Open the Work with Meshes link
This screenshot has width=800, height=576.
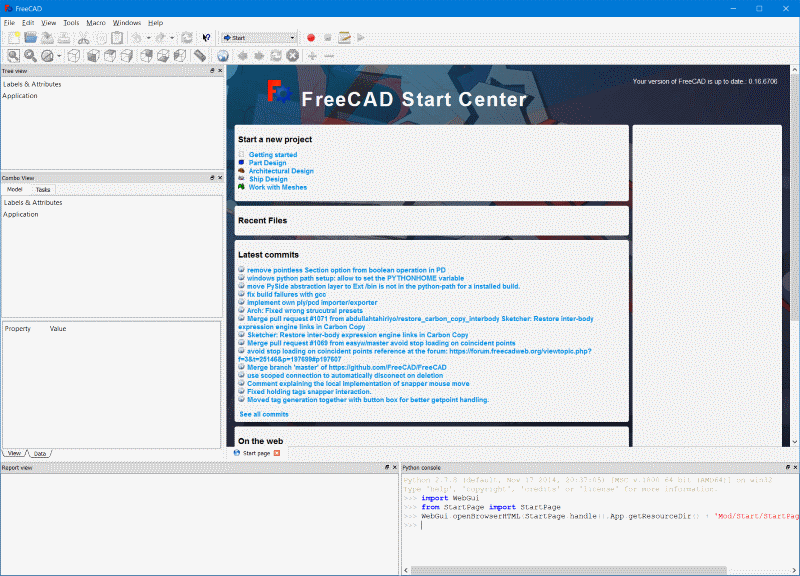pos(278,187)
